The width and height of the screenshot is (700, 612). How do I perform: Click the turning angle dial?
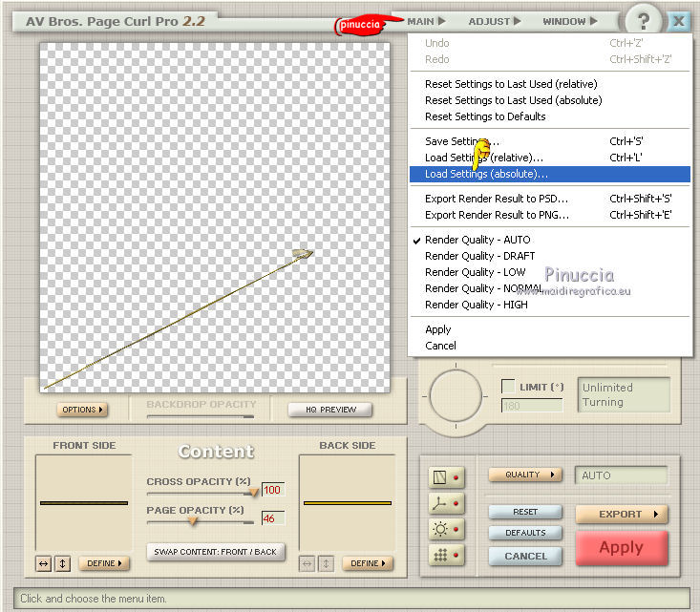tap(456, 395)
